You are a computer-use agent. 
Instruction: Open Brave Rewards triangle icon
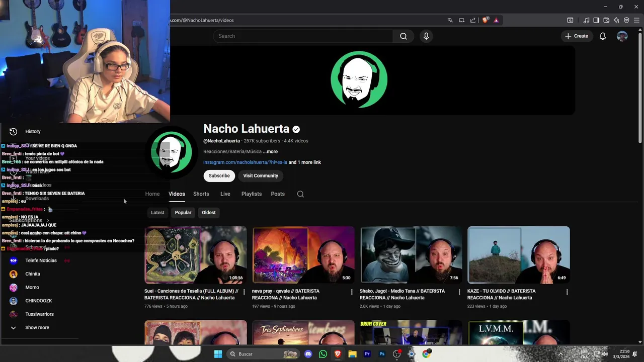(x=496, y=20)
